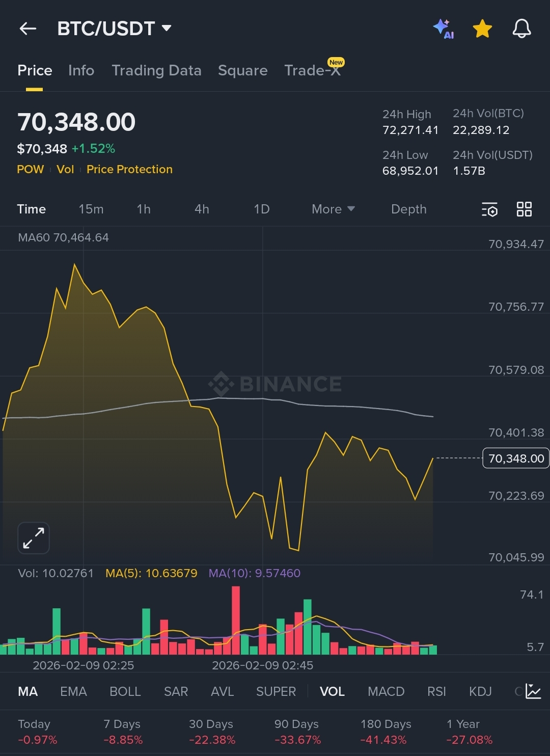The image size is (550, 756).
Task: Open the More timeframes dropdown
Action: point(333,209)
